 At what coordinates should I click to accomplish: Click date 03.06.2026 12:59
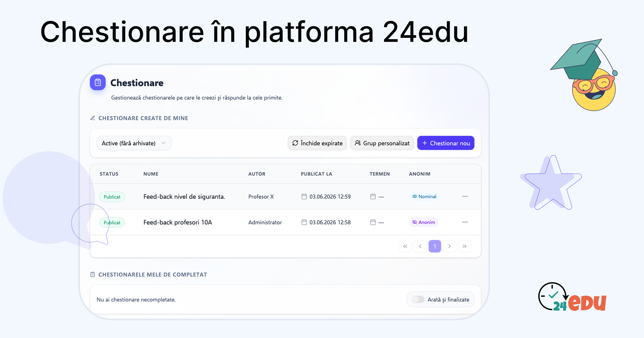point(330,197)
